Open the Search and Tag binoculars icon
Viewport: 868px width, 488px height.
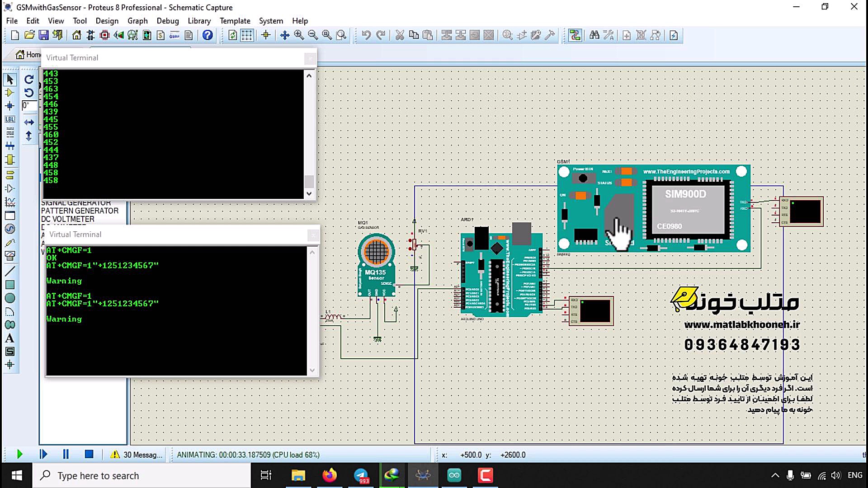[594, 35]
